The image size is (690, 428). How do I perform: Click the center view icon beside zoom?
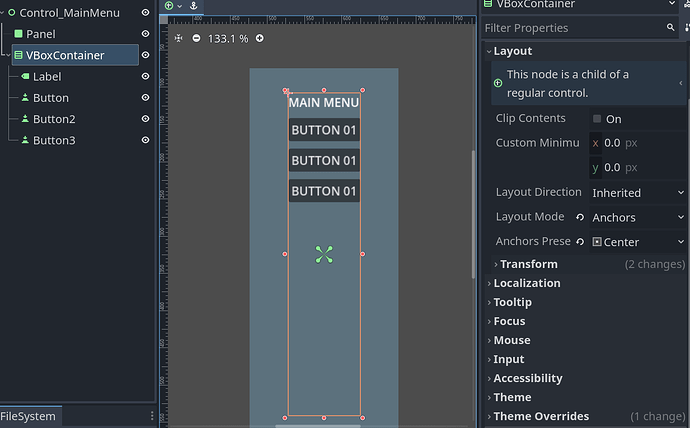(x=178, y=38)
